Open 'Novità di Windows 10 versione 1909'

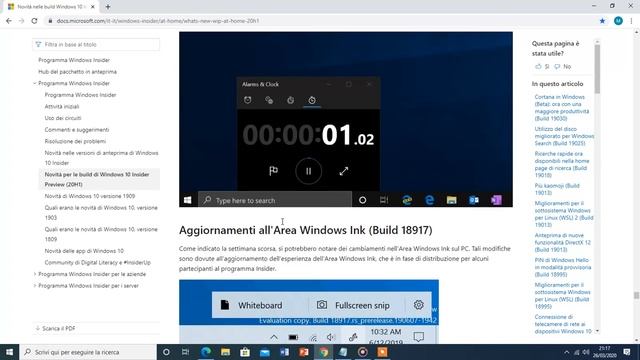click(90, 196)
